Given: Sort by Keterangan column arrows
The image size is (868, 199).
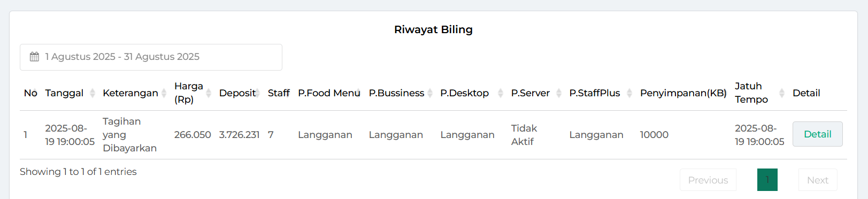Looking at the screenshot, I should [x=164, y=93].
